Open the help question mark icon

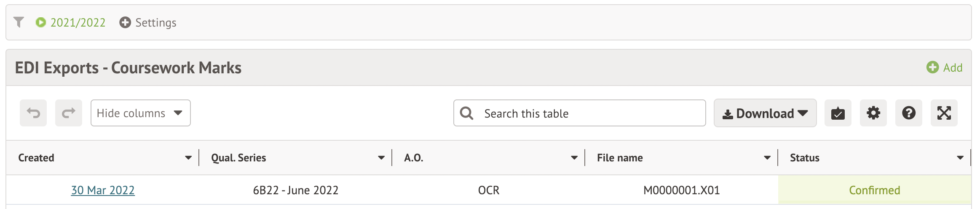(908, 113)
